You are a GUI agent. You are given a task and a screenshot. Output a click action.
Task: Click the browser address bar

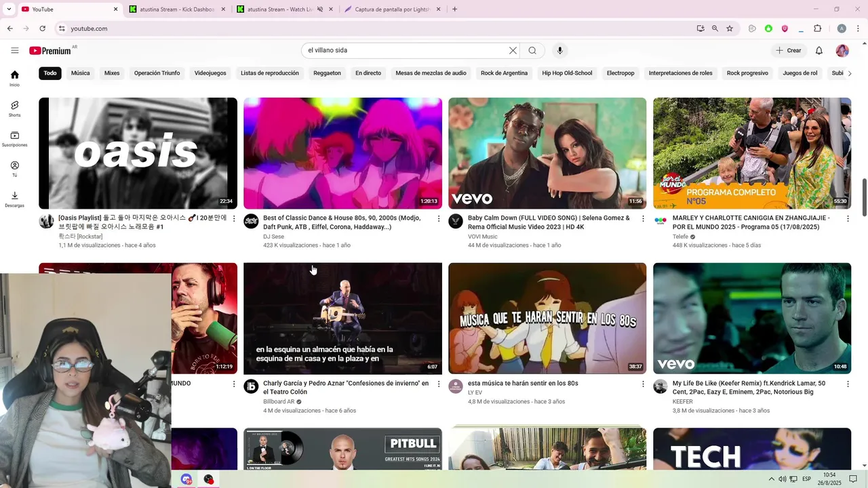tap(380, 28)
